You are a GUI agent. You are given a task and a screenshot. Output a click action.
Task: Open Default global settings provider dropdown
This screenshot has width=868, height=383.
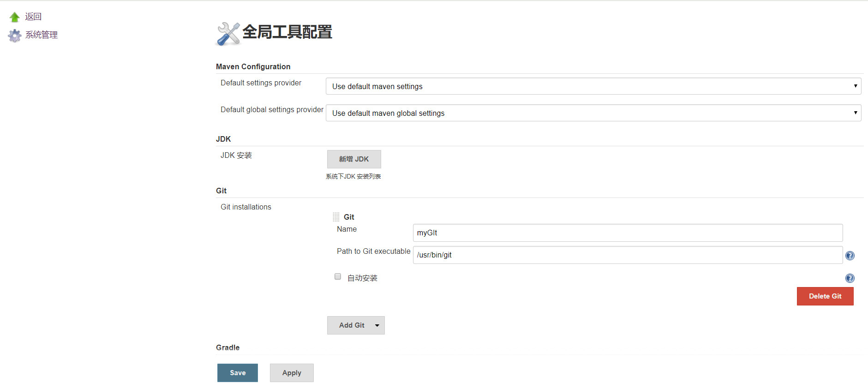593,113
